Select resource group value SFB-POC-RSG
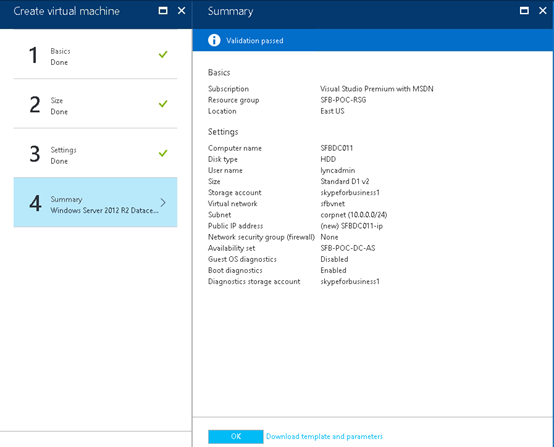The image size is (554, 447). (x=343, y=100)
